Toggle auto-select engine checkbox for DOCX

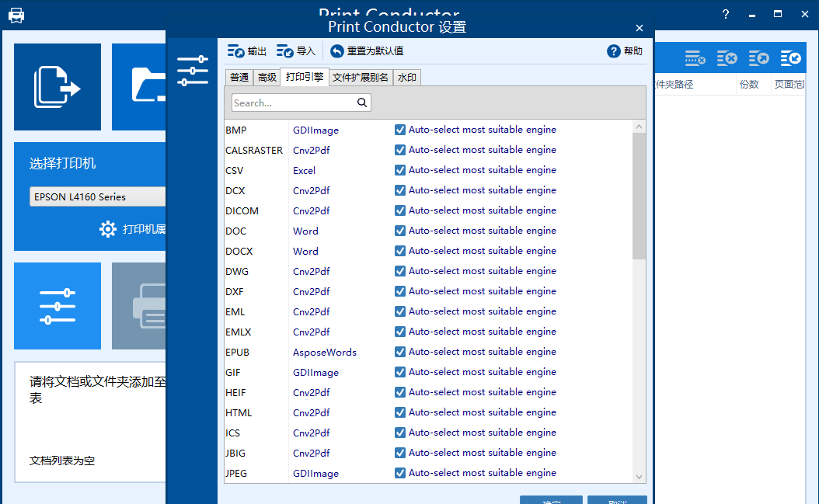[400, 251]
